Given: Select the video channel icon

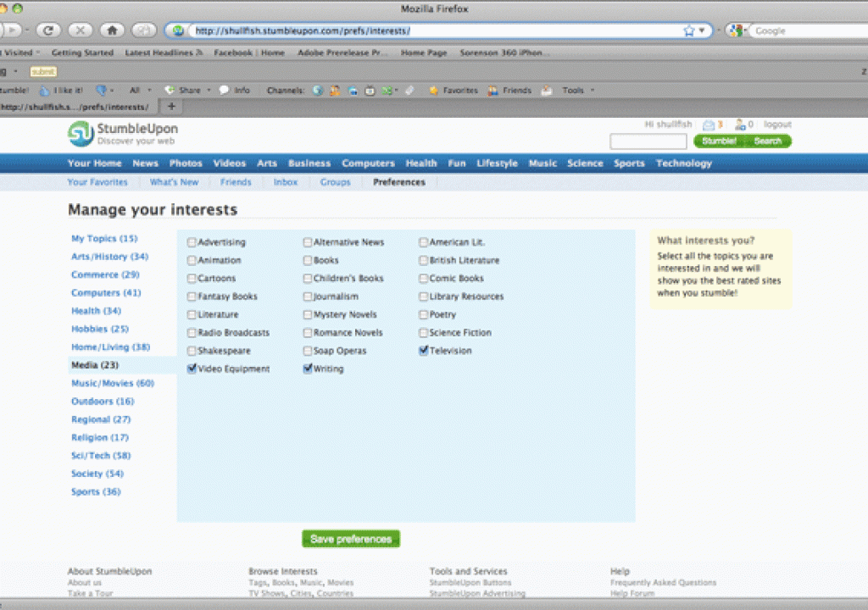Looking at the screenshot, I should (x=370, y=90).
